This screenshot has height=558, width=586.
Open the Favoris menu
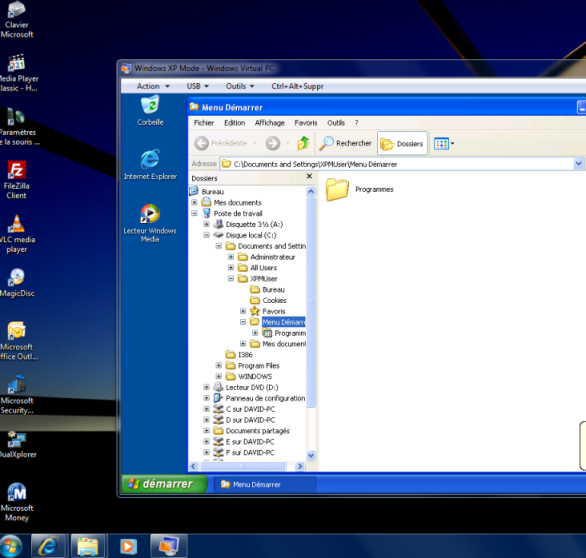(306, 123)
